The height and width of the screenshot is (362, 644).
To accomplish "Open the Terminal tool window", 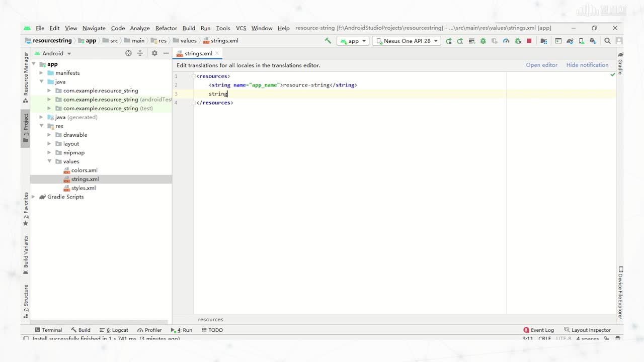I will [x=48, y=330].
